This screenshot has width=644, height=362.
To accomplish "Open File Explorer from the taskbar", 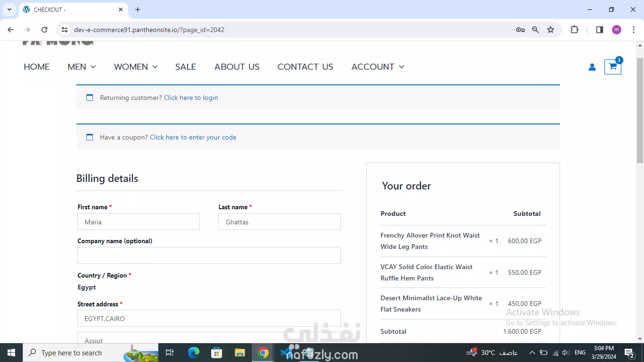I will (240, 353).
